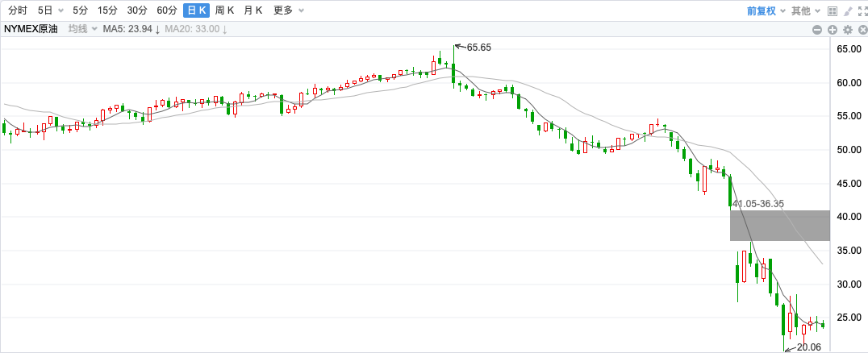Viewport: 868px width, 353px height.
Task: Click the fullscreen expand icon
Action: 863,11
